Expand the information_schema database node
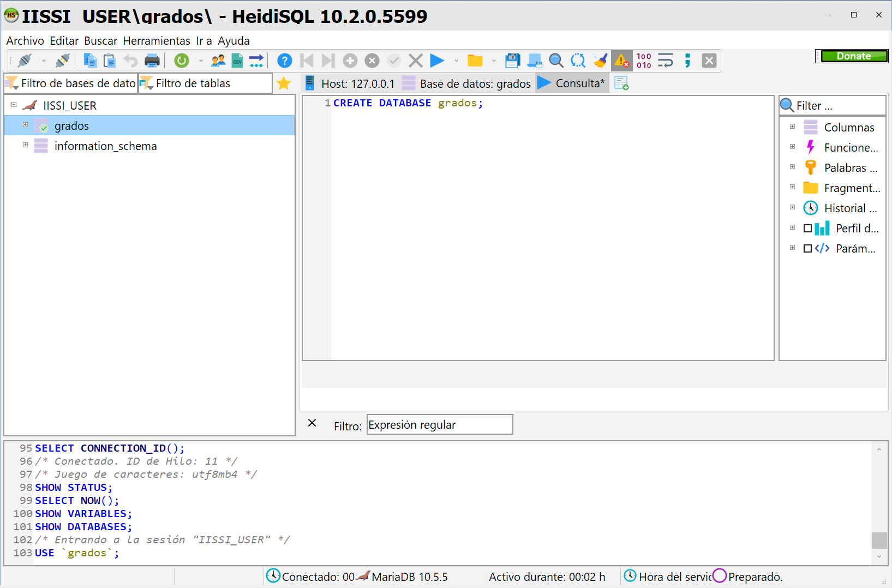Screen dimensions: 892x588 25,145
